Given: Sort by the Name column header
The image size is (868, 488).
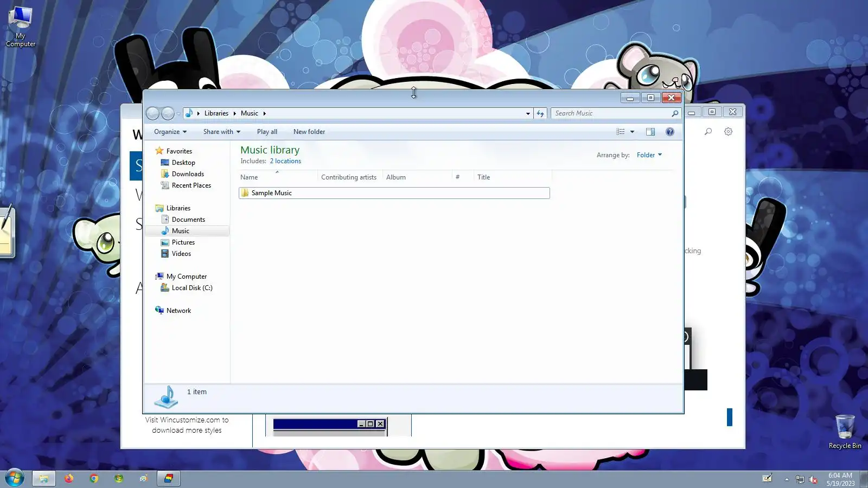Looking at the screenshot, I should (278, 177).
